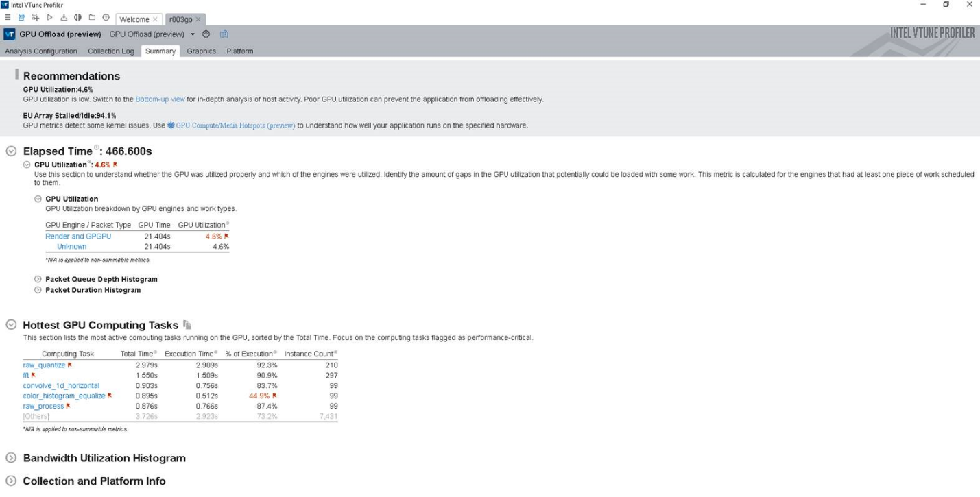Copy the Hottest GPU Computing Tasks table

coord(187,326)
